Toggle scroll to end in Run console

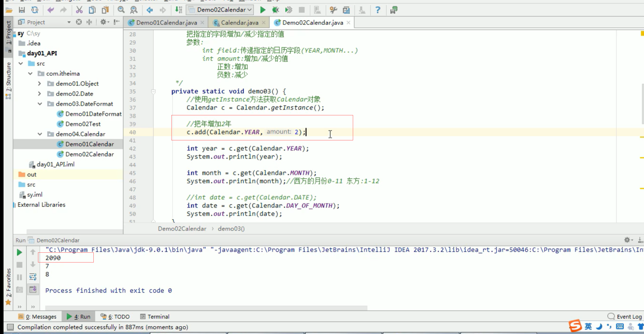33,289
